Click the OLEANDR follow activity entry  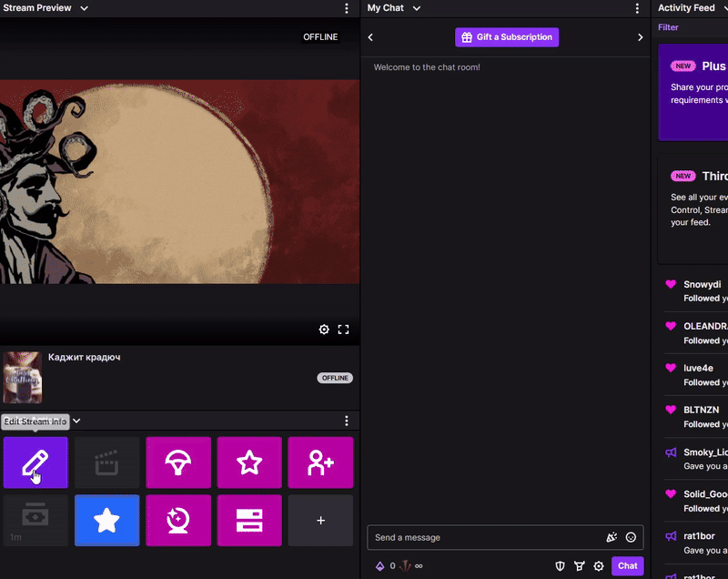(696, 333)
